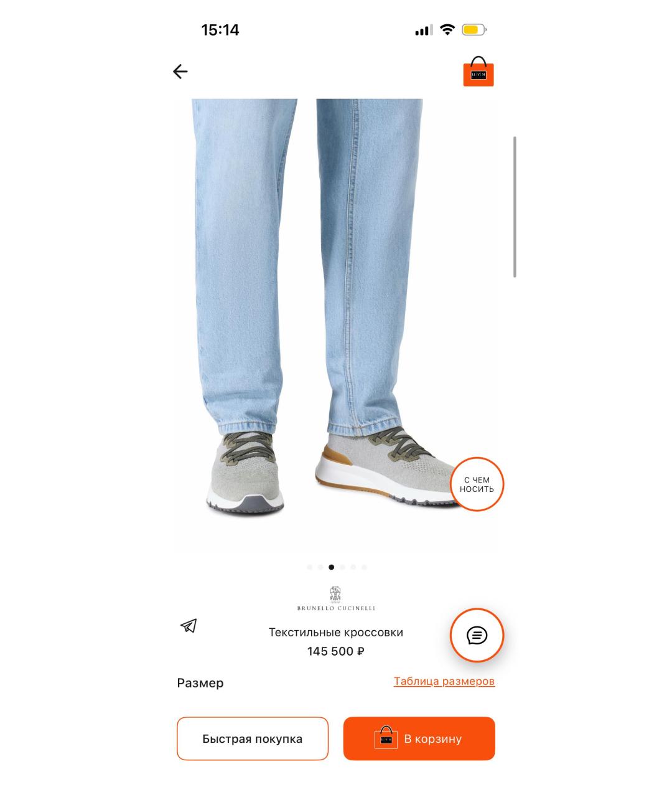This screenshot has height=797, width=672.
Task: Select the fourth image pagination dot
Action: pos(342,567)
